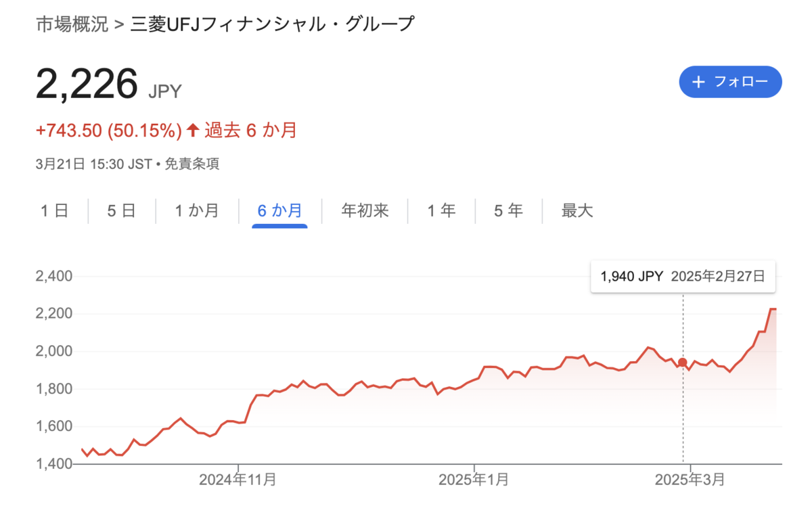Click the 2024年11月 axis label
Image resolution: width=812 pixels, height=506 pixels.
pyautogui.click(x=238, y=480)
